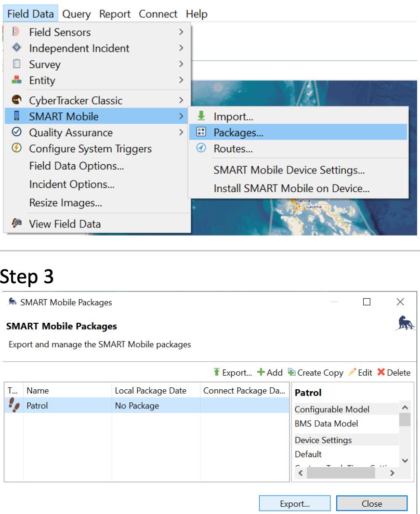Click the Default device setting text

(308, 454)
